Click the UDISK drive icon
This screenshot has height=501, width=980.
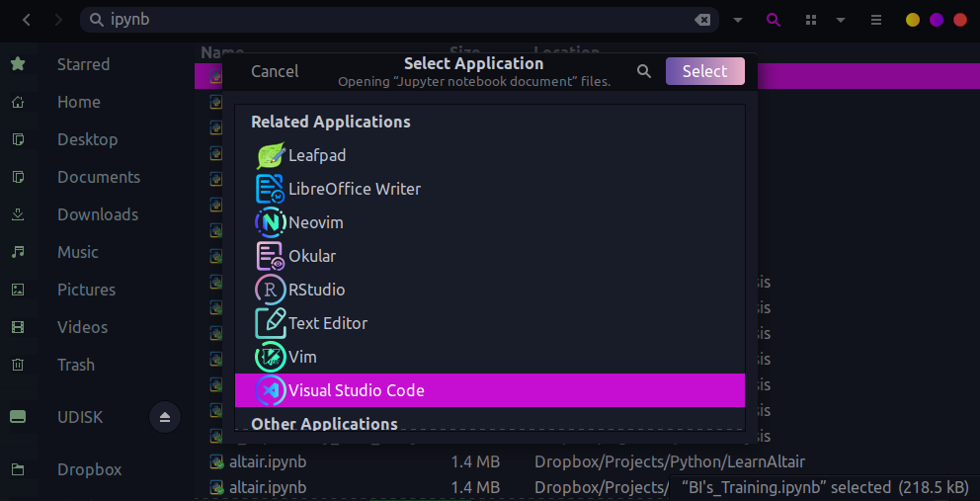pyautogui.click(x=18, y=417)
